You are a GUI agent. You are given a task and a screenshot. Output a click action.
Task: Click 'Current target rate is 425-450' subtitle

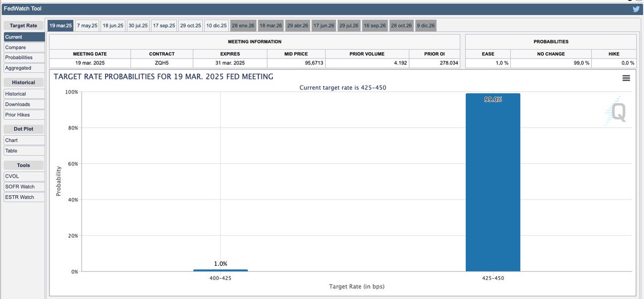tap(342, 87)
